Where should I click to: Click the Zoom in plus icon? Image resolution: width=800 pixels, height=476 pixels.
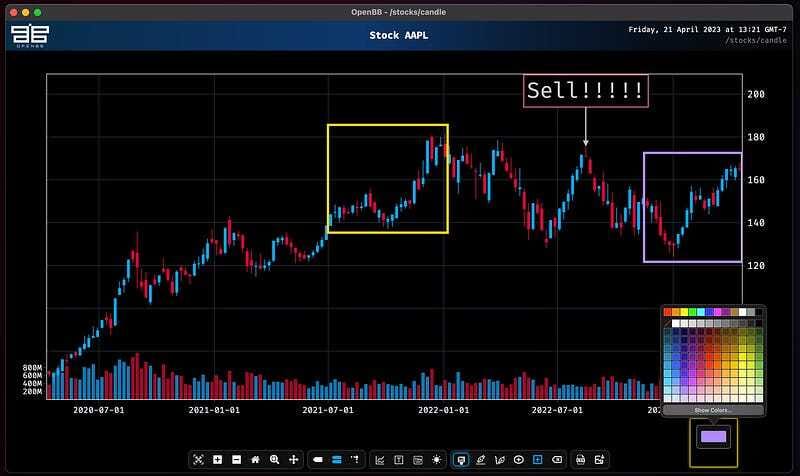click(x=217, y=460)
